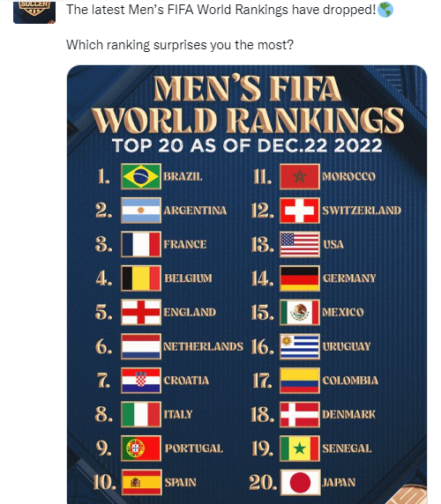Click the Switzerland flag icon

(300, 211)
